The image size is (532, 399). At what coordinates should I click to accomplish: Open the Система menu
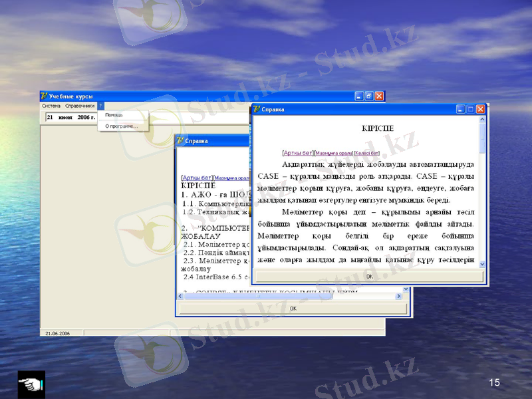[51, 106]
